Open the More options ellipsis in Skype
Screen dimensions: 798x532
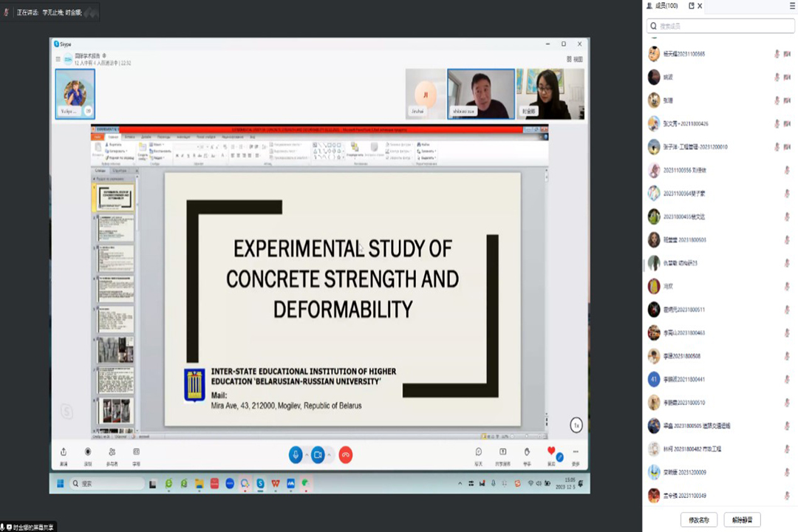click(575, 452)
